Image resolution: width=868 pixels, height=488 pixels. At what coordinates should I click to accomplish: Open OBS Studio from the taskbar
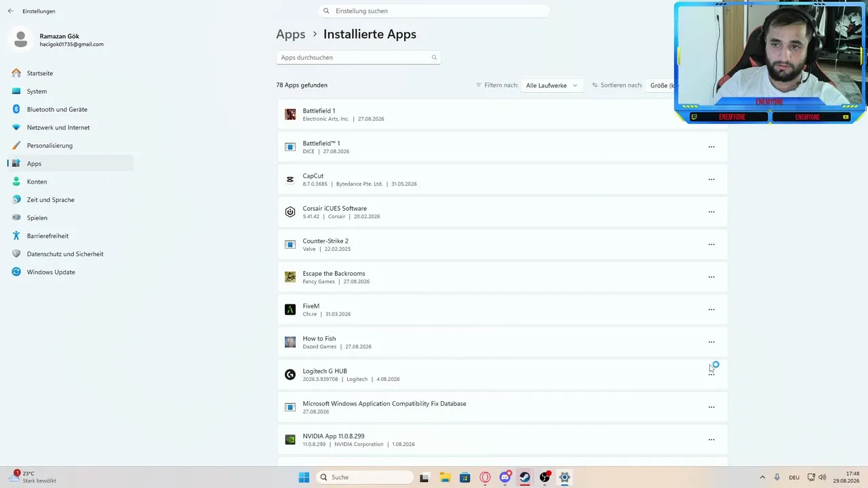(545, 477)
